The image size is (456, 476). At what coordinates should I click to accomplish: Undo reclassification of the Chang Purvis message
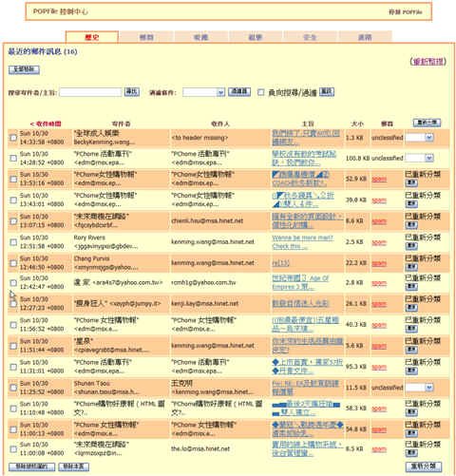pos(411,267)
